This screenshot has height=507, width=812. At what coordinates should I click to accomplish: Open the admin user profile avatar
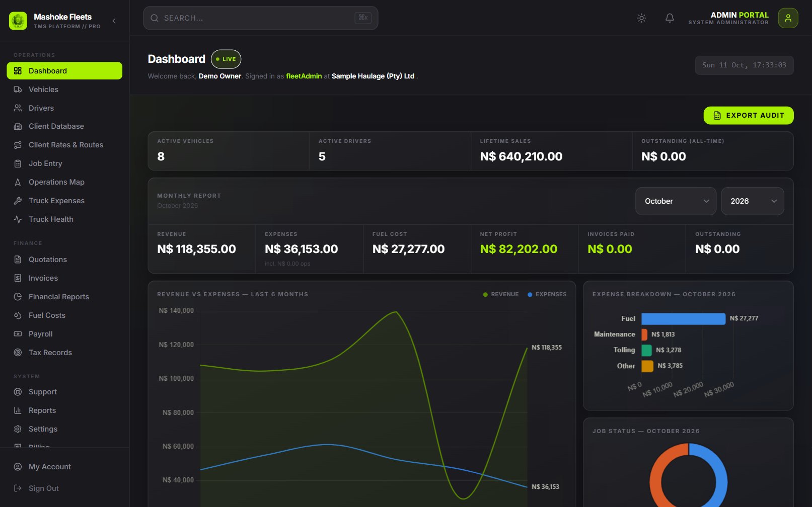pos(788,18)
